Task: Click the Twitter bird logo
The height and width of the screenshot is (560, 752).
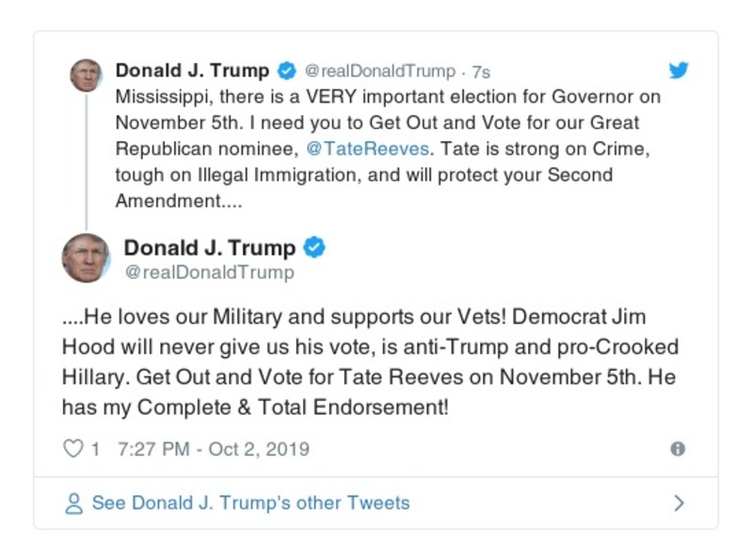Action: (678, 72)
